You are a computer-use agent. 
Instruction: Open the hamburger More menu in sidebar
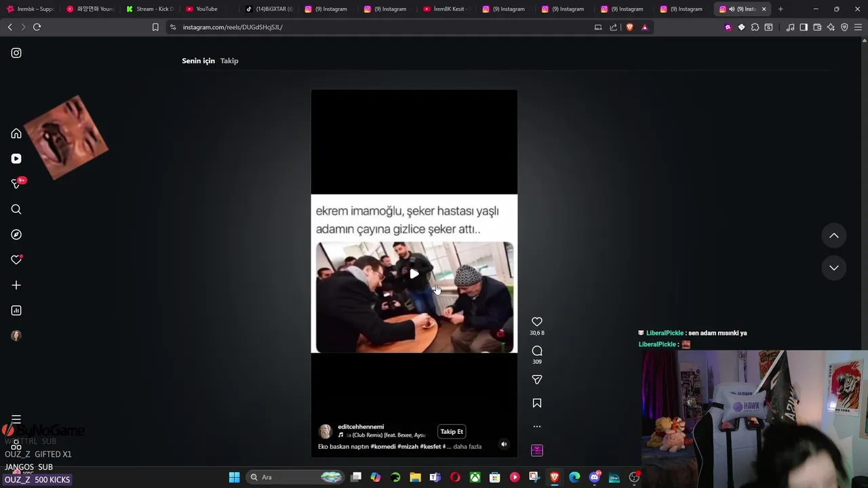16,420
